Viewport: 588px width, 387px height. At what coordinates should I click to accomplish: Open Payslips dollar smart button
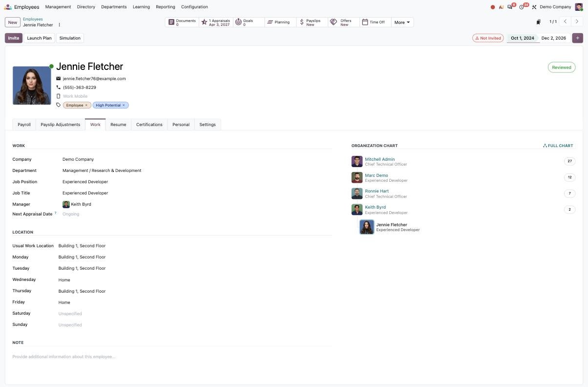pyautogui.click(x=312, y=22)
